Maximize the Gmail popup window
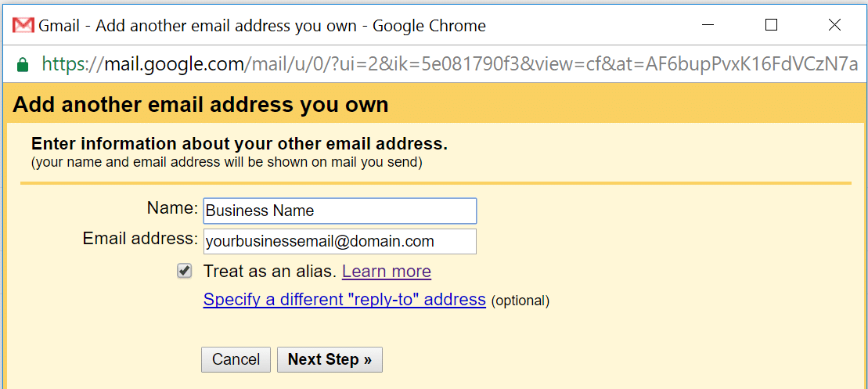Viewport: 868px width, 389px height. 771,25
